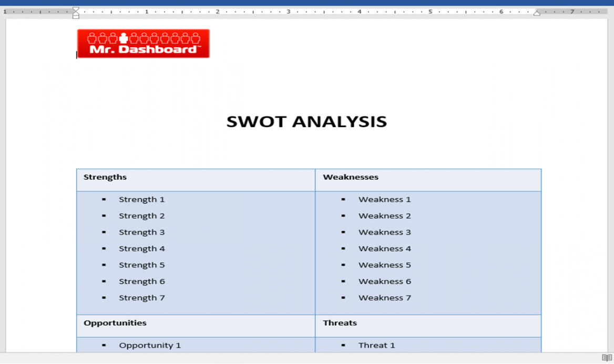
Task: Click the Threats header cell
Action: (340, 323)
